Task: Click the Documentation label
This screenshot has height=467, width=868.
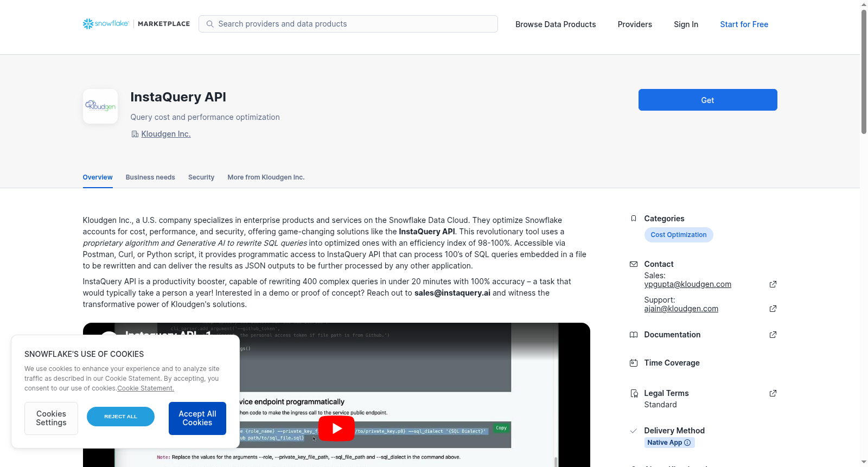Action: [672, 335]
